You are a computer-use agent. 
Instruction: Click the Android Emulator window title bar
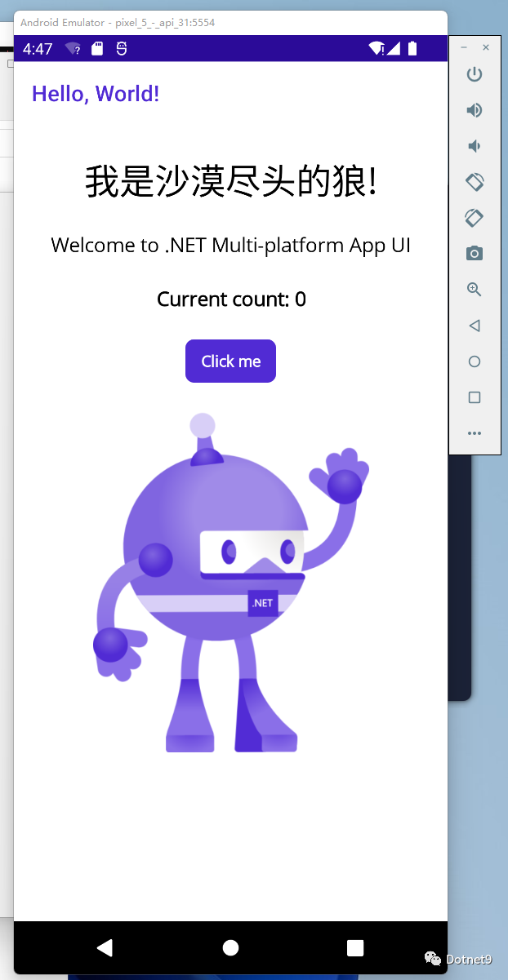pyautogui.click(x=230, y=23)
